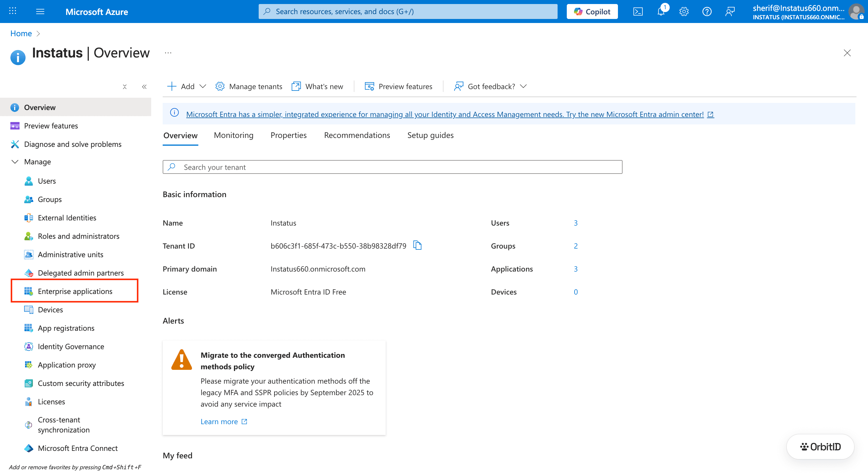Select Enterprise applications in sidebar

point(75,291)
